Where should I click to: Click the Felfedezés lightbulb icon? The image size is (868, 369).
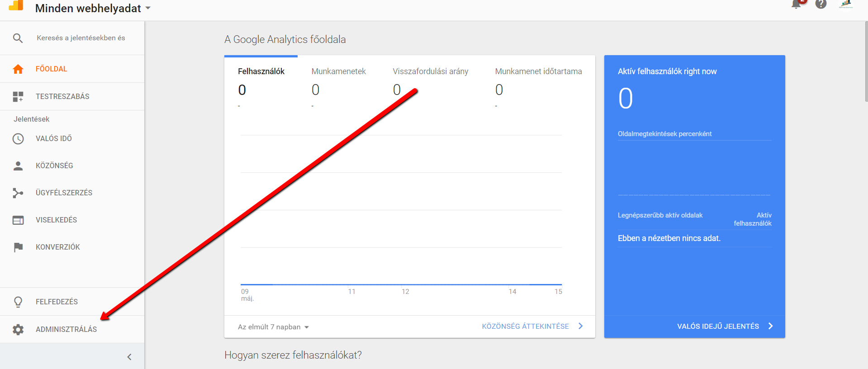(18, 302)
